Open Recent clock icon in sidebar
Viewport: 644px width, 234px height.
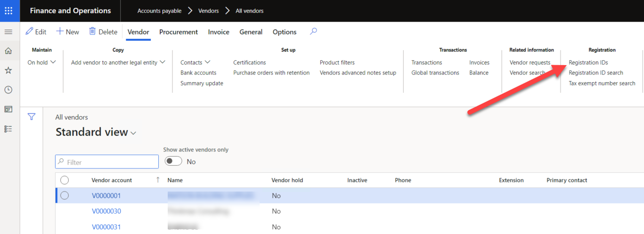point(8,90)
